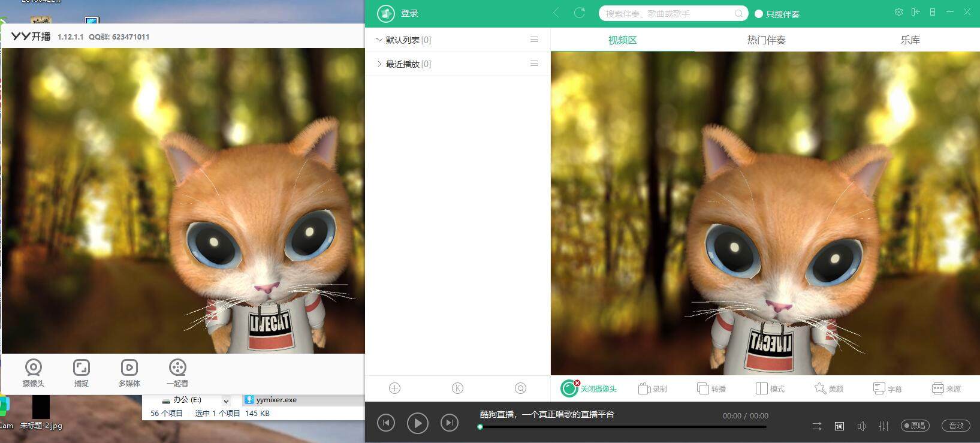Image resolution: width=980 pixels, height=443 pixels.
Task: Skip to the previous track
Action: coord(386,423)
